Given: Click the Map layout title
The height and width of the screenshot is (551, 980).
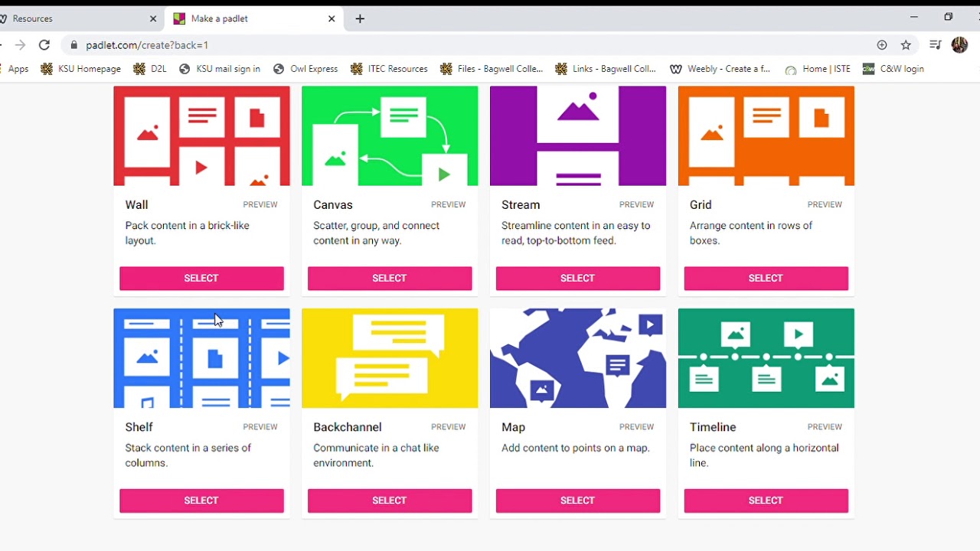Looking at the screenshot, I should tap(513, 427).
